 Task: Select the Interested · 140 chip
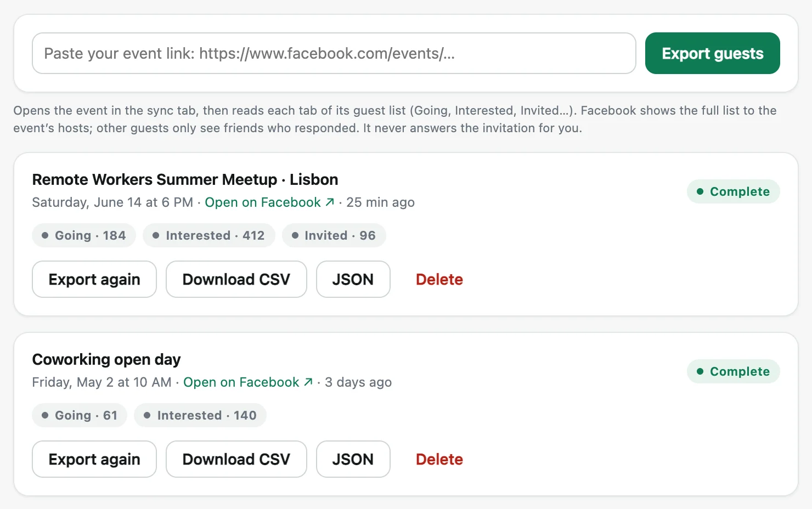pyautogui.click(x=200, y=415)
